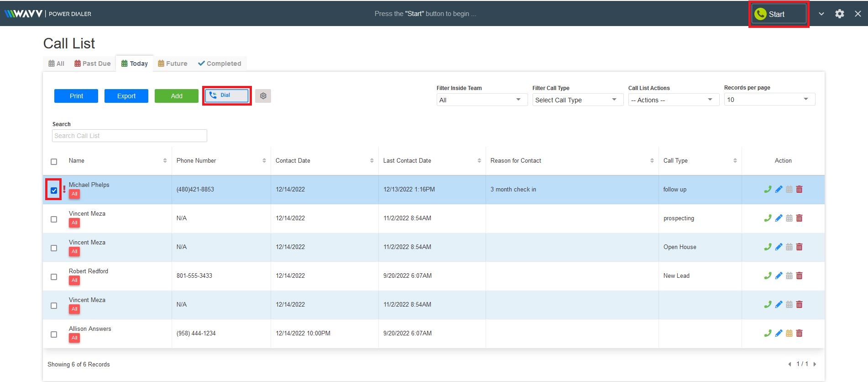Expand the dialer header chevron menu
This screenshot has width=868, height=382.
(x=821, y=14)
